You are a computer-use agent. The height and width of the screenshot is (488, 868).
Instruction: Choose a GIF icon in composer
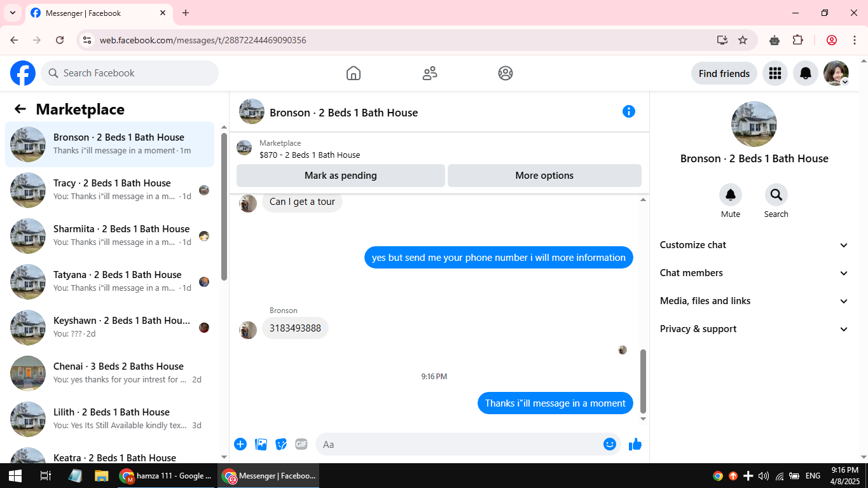point(301,444)
